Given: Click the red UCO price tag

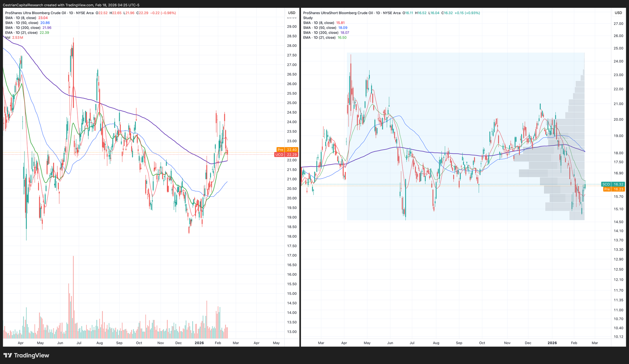Looking at the screenshot, I should pyautogui.click(x=286, y=155).
